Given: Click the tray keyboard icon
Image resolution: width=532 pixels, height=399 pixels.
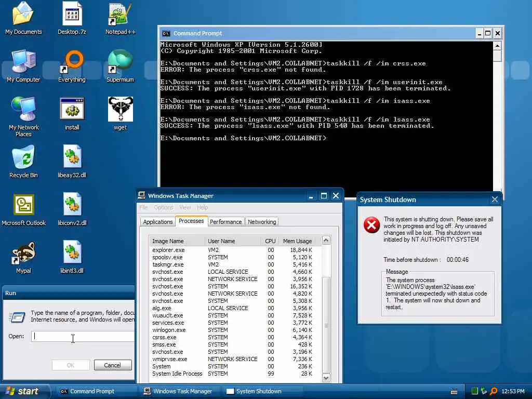Looking at the screenshot, I should tap(454, 392).
